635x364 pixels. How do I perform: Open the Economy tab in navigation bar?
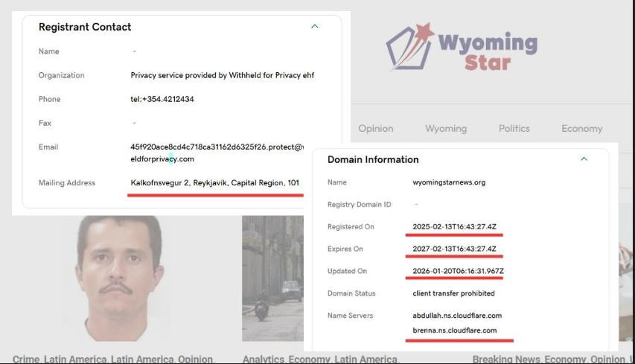[x=581, y=129]
